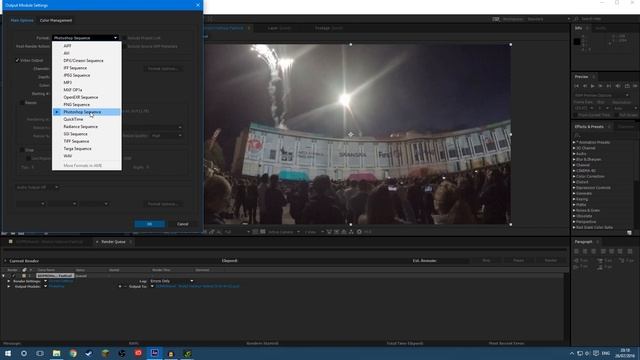Open Output Module template dropdown arrow
Viewport: 640px width, 360px height.
(x=45, y=287)
